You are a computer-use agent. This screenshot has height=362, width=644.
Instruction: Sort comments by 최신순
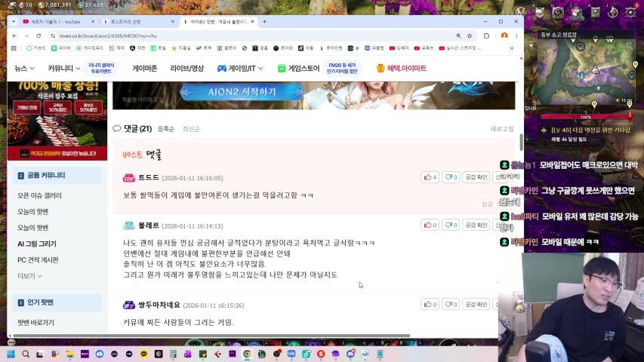[191, 129]
